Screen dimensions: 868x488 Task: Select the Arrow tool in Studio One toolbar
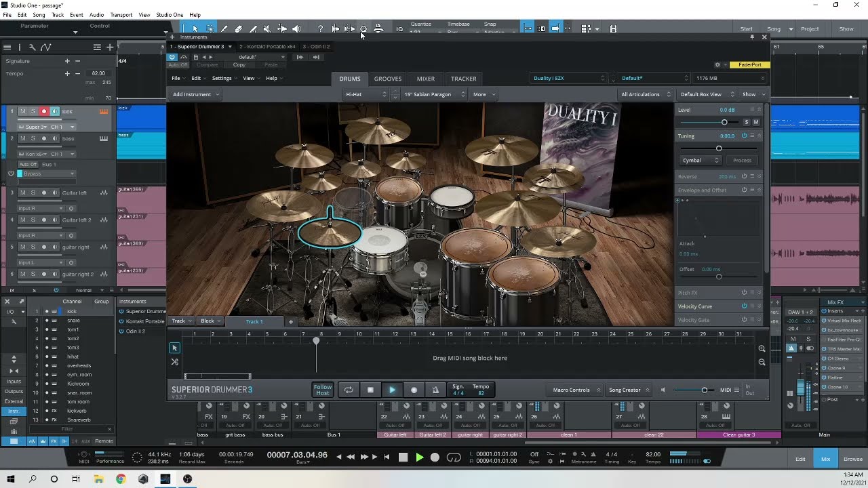click(195, 28)
